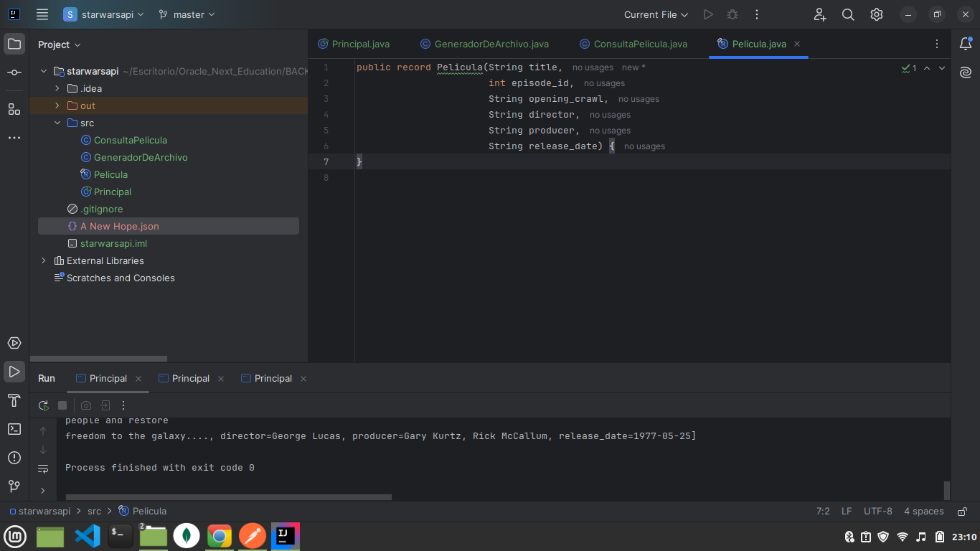Open more run actions menu
The width and height of the screenshot is (980, 551).
pyautogui.click(x=757, y=14)
